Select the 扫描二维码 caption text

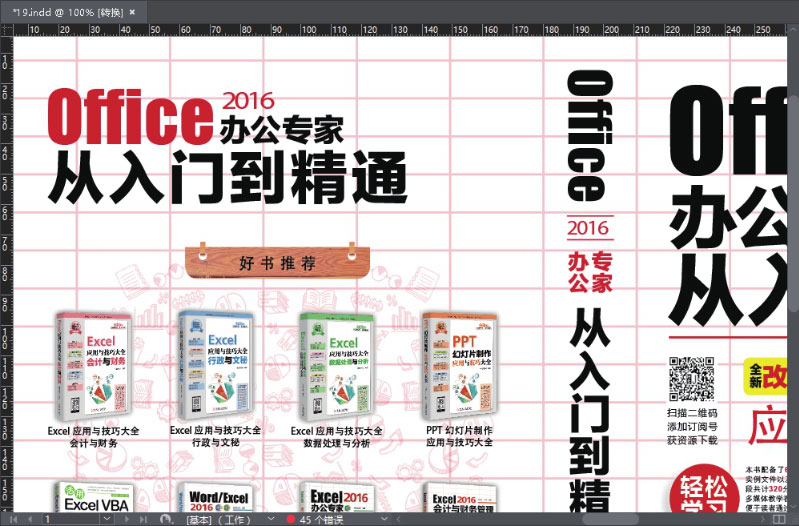(692, 413)
